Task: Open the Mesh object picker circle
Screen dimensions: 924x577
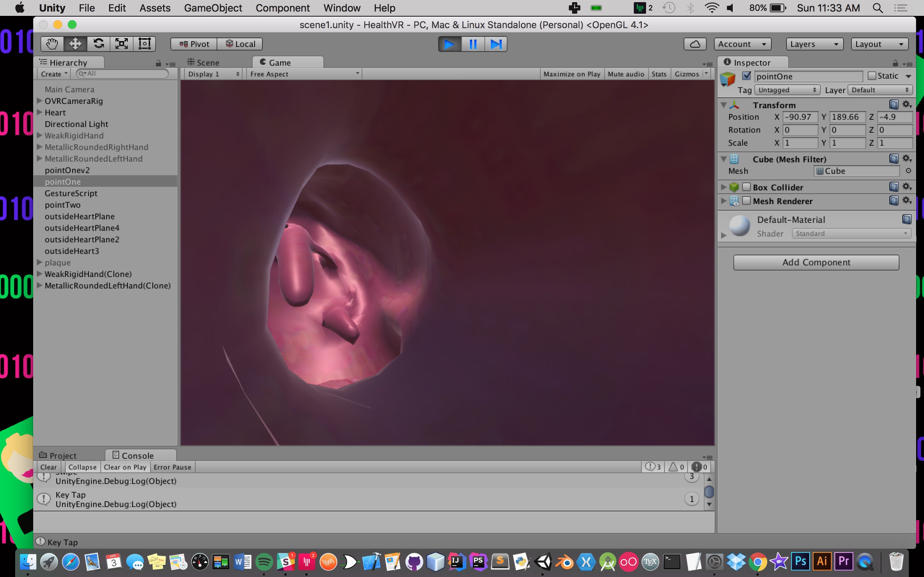Action: click(908, 171)
